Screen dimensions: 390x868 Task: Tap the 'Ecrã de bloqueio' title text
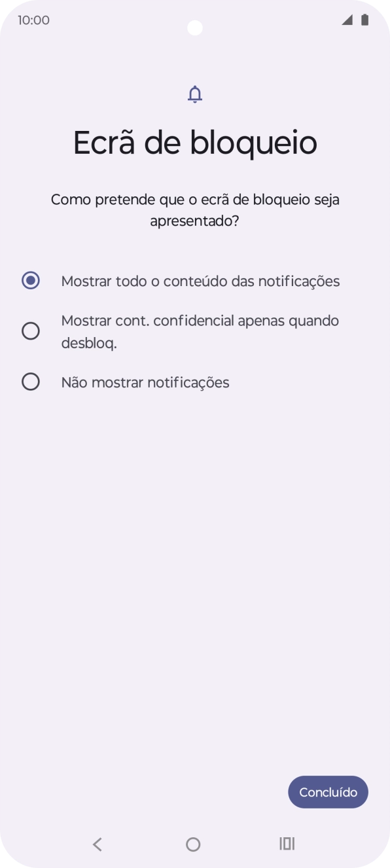pyautogui.click(x=194, y=141)
